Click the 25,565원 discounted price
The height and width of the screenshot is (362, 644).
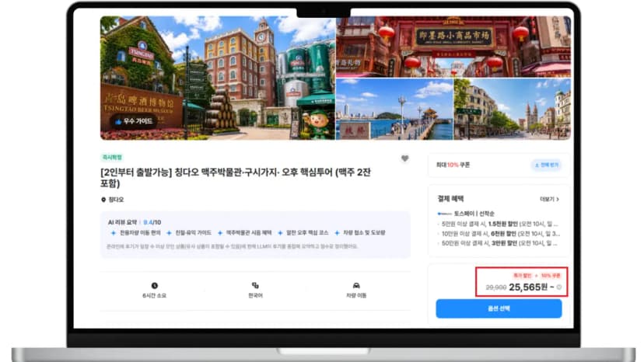pyautogui.click(x=528, y=287)
